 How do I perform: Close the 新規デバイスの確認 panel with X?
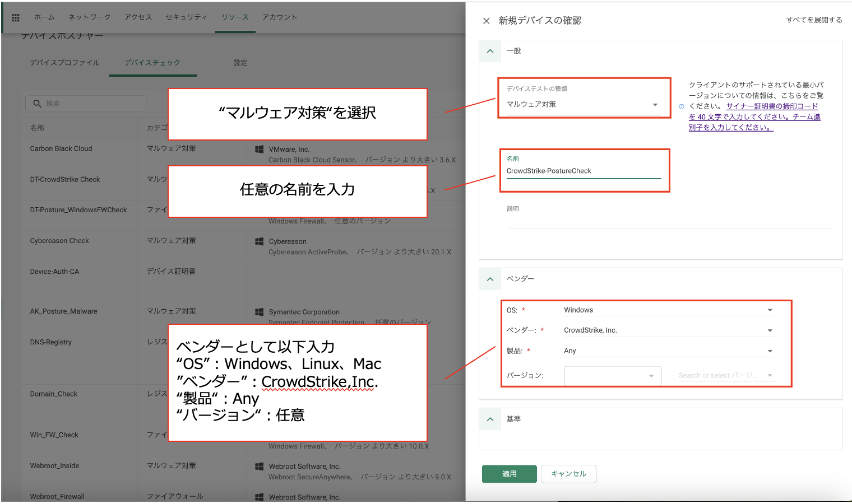[486, 21]
